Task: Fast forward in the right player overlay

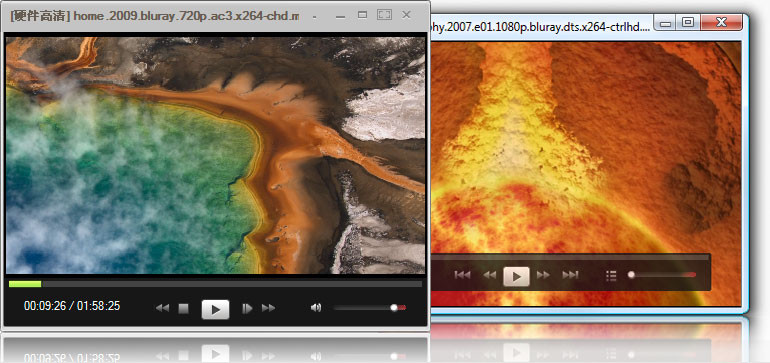Action: (x=543, y=275)
